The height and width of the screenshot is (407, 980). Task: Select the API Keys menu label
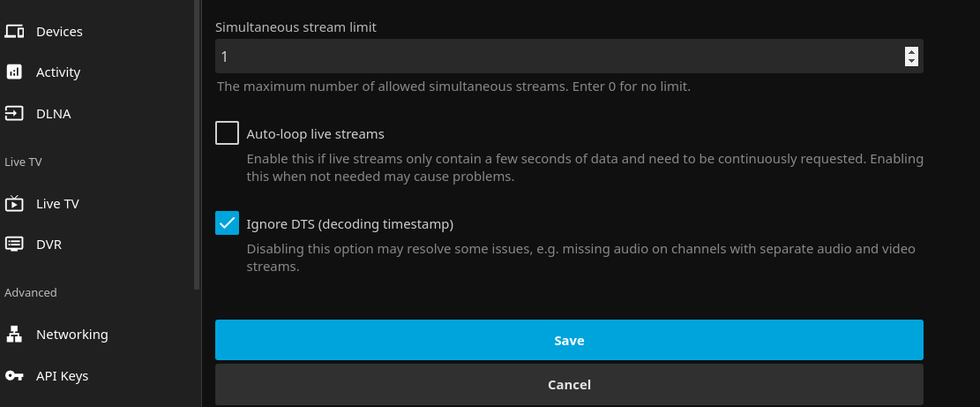(x=62, y=376)
